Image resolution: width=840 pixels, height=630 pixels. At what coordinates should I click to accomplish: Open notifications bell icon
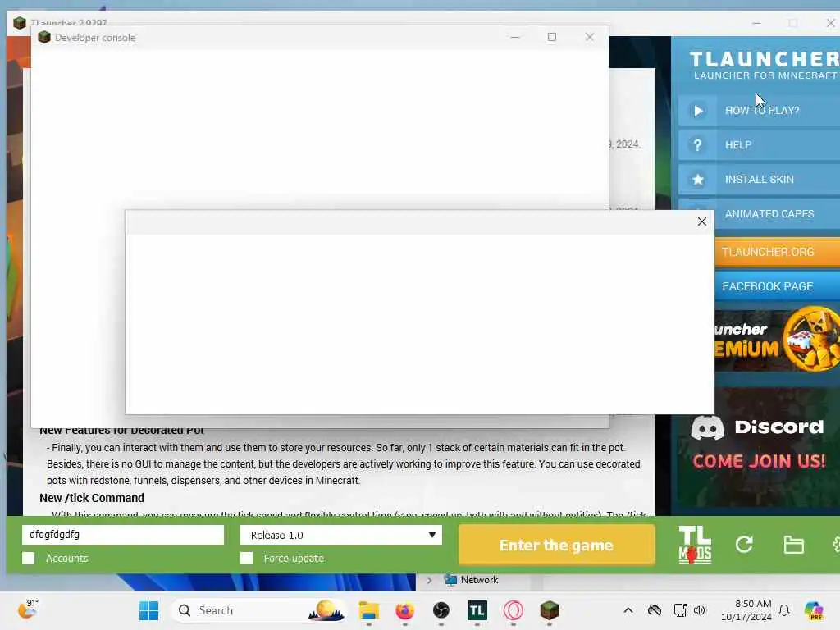784,610
